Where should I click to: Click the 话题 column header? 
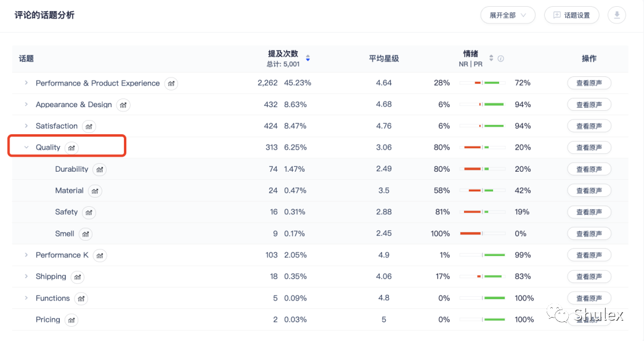point(26,58)
